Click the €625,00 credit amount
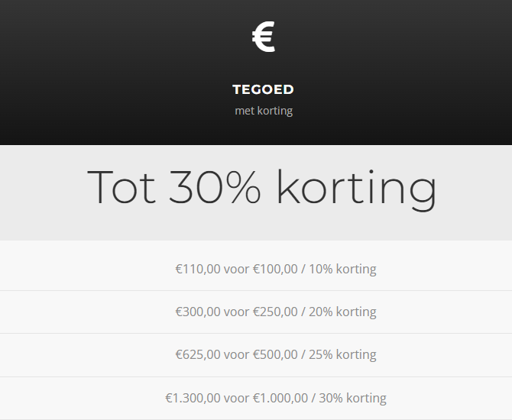 point(197,354)
